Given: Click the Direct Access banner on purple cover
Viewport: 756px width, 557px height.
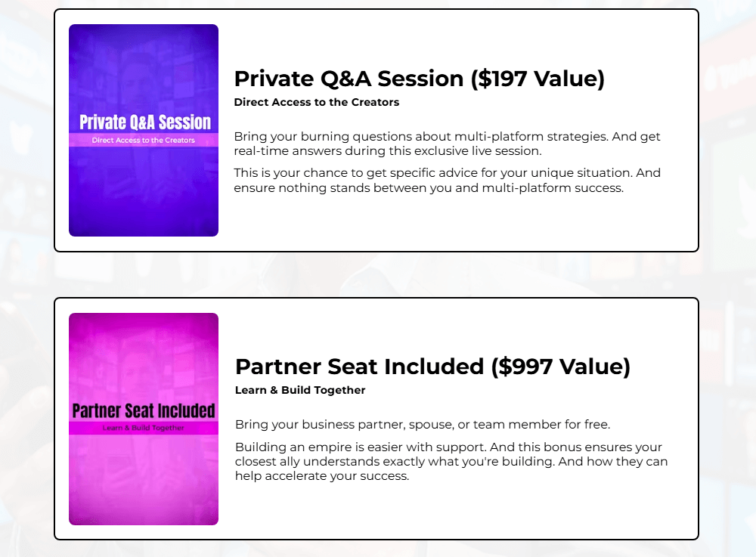Looking at the screenshot, I should coord(143,141).
